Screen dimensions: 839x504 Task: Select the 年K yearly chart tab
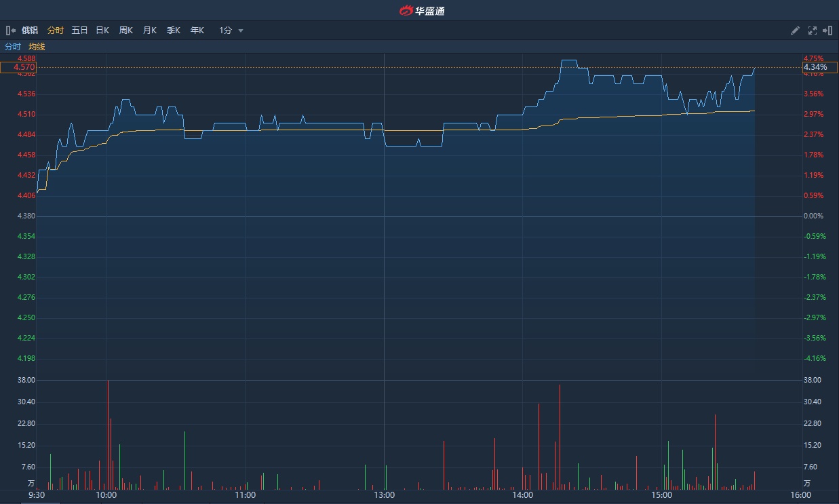tap(197, 31)
